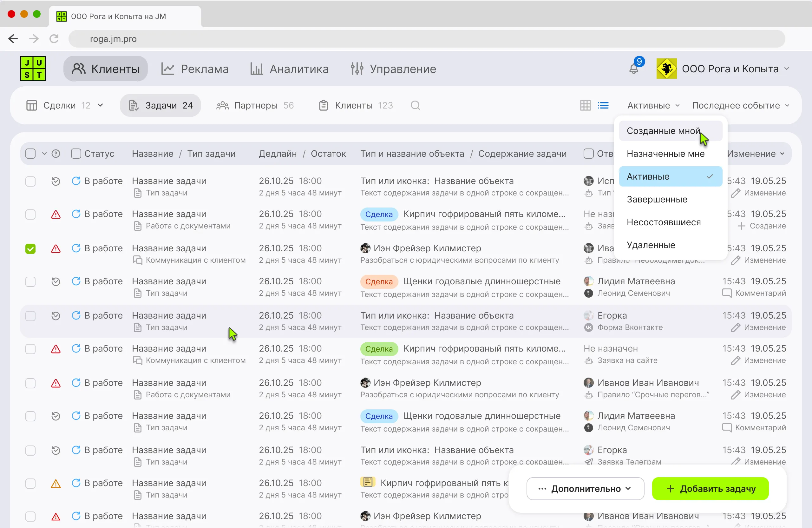812x528 pixels.
Task: Click the orange Сделка tag badge
Action: click(x=379, y=281)
